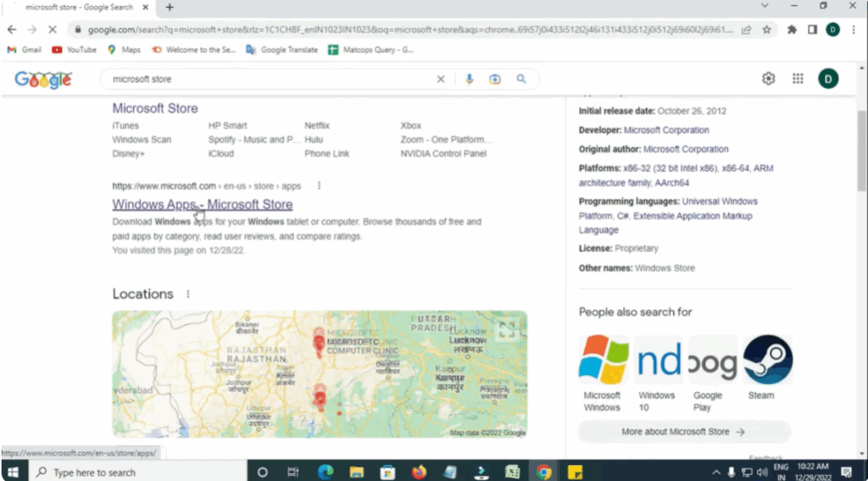Click the Locations map preview
The height and width of the screenshot is (481, 868).
click(320, 374)
